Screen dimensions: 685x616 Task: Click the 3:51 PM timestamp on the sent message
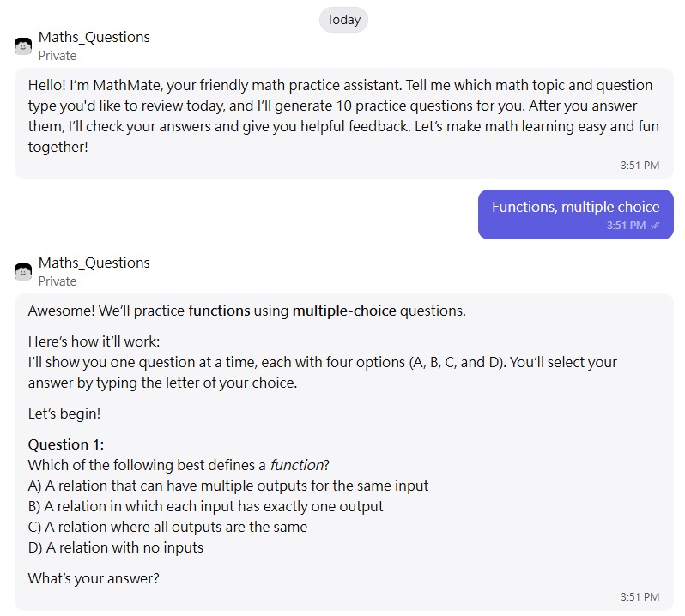[626, 226]
